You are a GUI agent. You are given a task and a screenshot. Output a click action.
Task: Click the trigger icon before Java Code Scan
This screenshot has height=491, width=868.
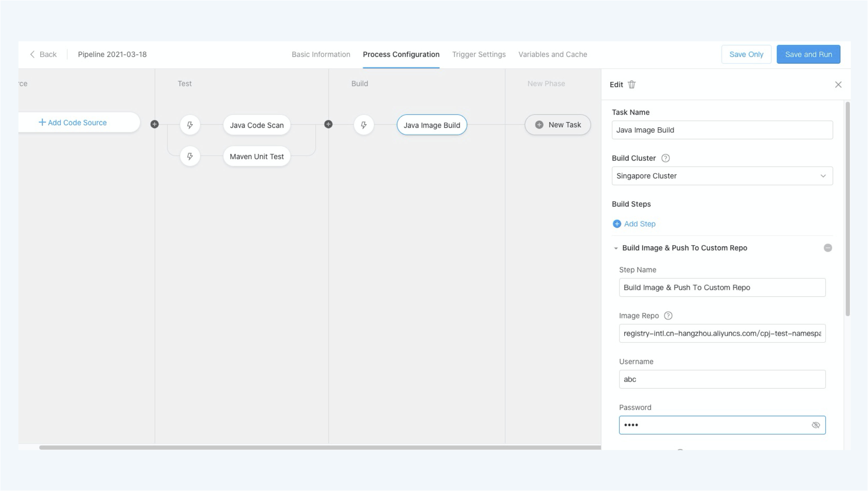click(190, 125)
